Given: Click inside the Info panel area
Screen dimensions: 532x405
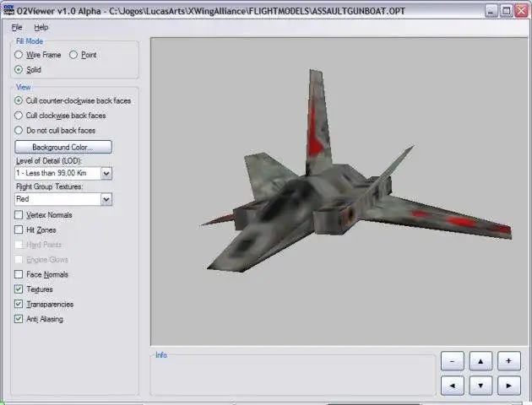Looking at the screenshot, I should (293, 375).
